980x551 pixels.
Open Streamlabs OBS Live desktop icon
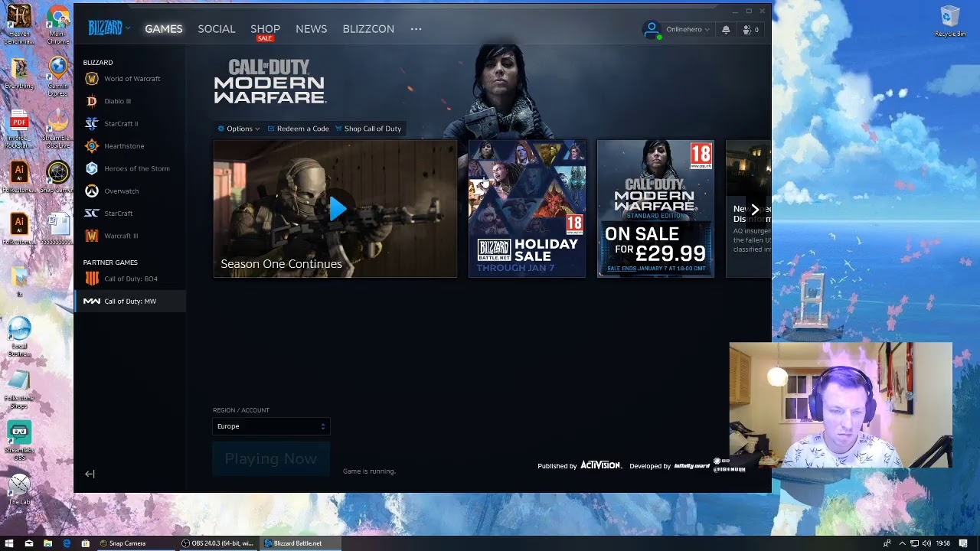coord(57,129)
